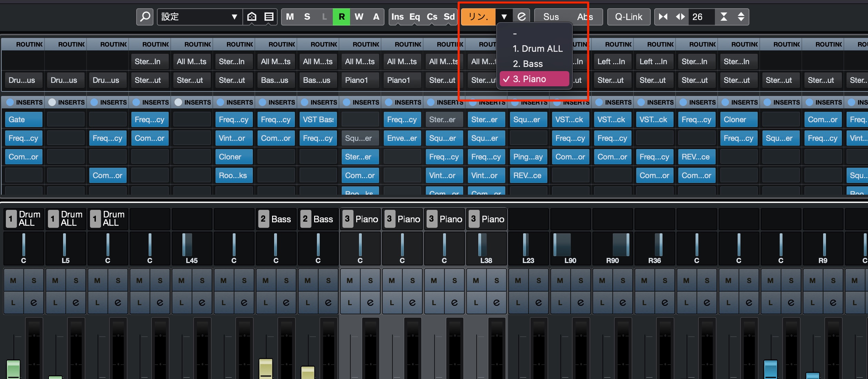
Task: Click the hourglass-shaped icon beside 26
Action: coord(724,17)
